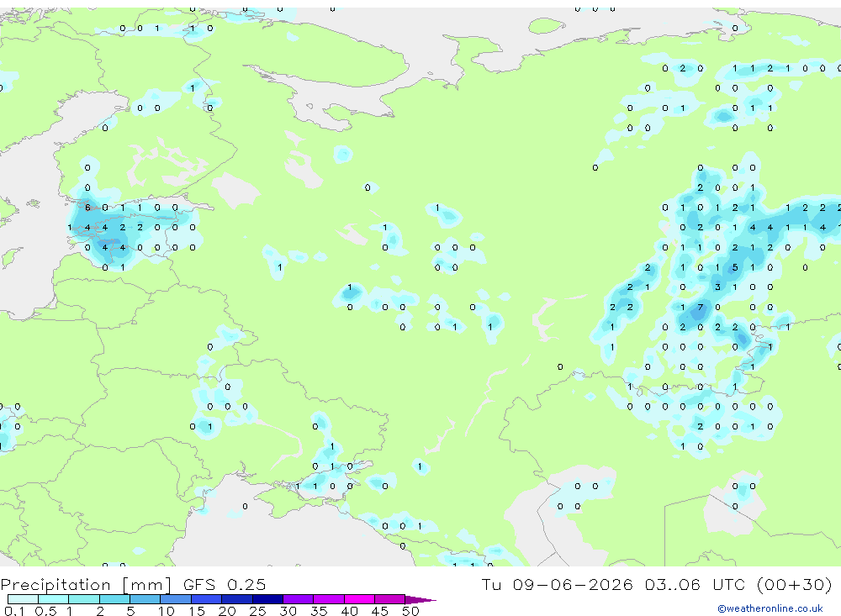Click the legend label "0.1"
Image resolution: width=841 pixels, height=616 pixels.
[14, 611]
